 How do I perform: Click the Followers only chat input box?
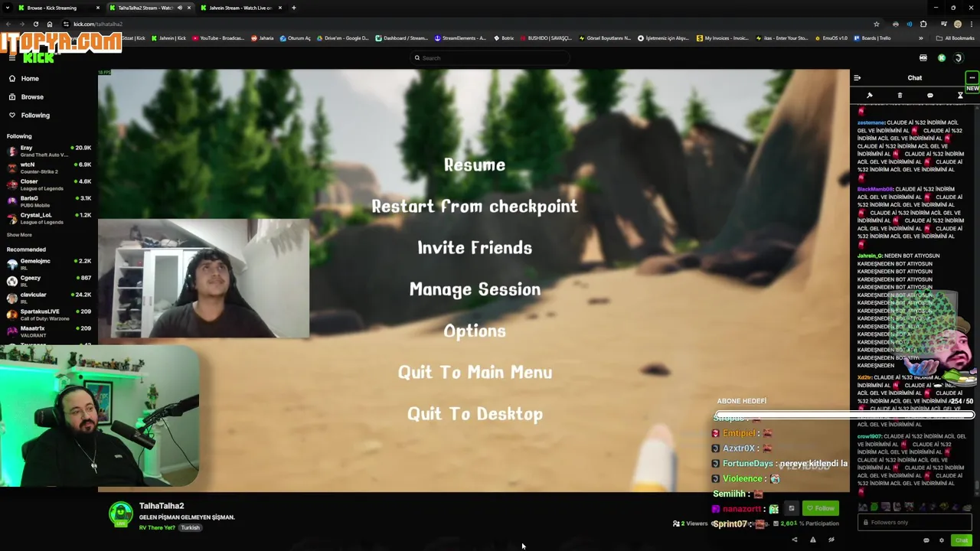pyautogui.click(x=915, y=523)
